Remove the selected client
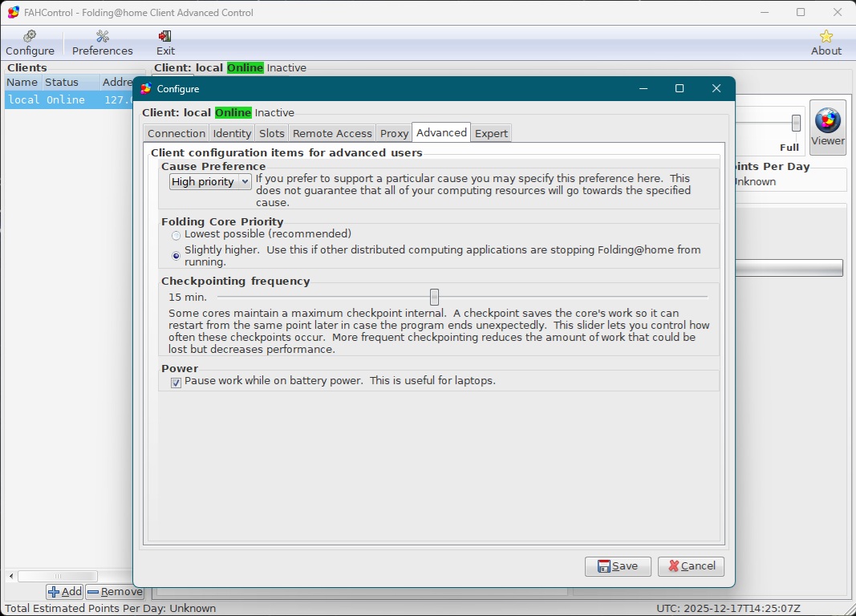Viewport: 856px width, 616px height. (x=116, y=591)
